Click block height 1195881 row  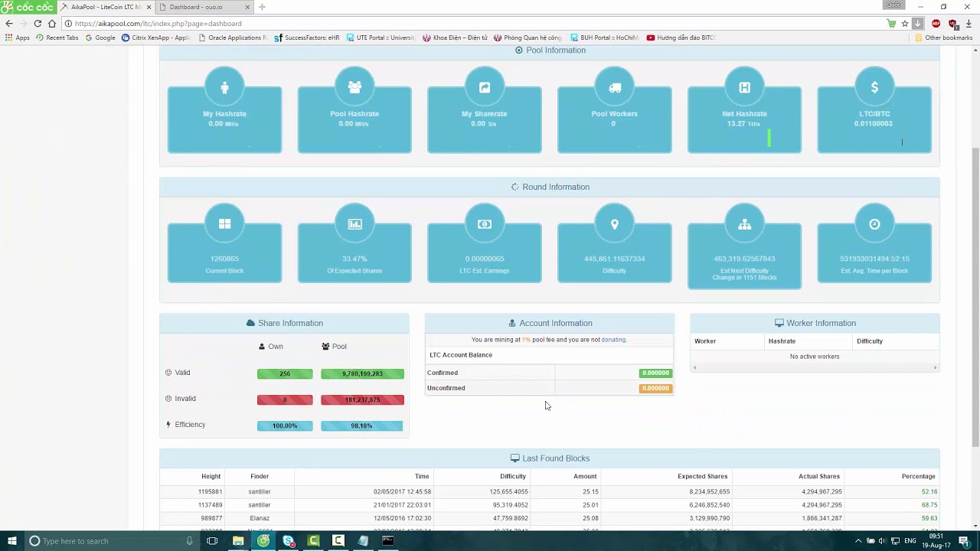[x=550, y=491]
